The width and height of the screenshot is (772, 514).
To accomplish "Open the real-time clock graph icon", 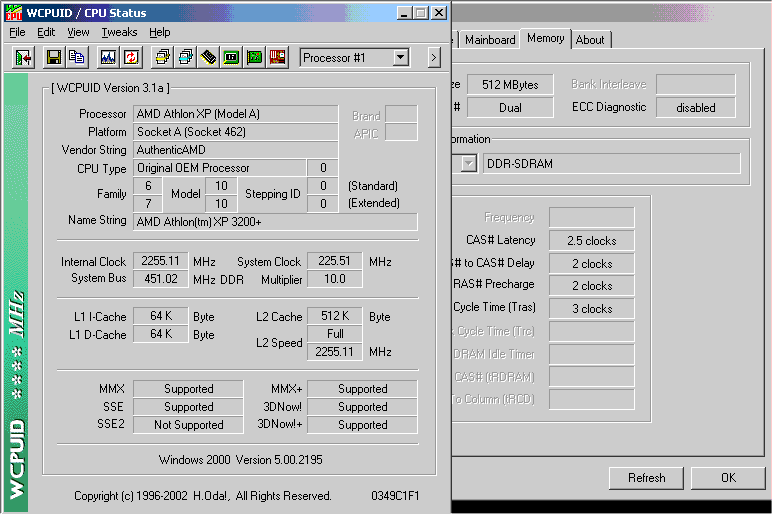I will (x=108, y=58).
